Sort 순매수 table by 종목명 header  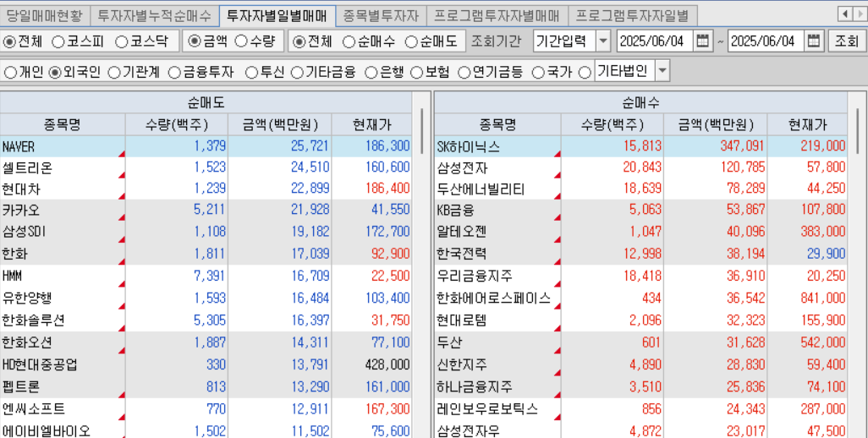point(497,124)
